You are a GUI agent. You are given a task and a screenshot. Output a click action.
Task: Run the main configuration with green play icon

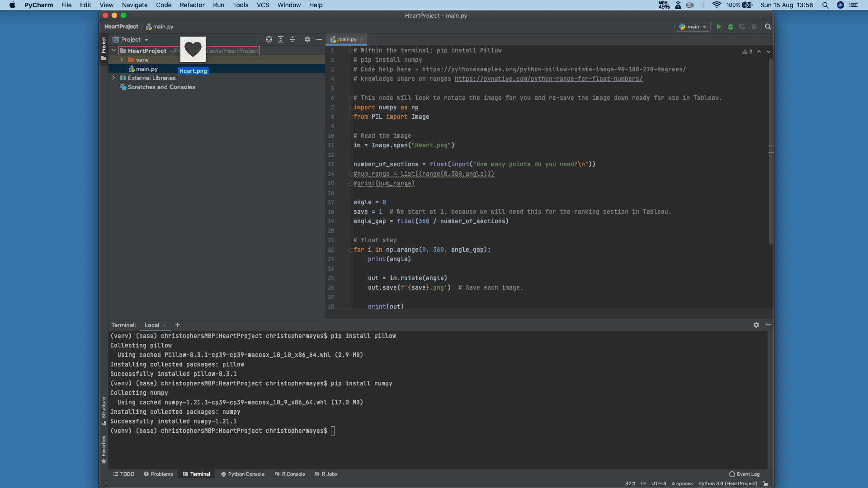[719, 27]
